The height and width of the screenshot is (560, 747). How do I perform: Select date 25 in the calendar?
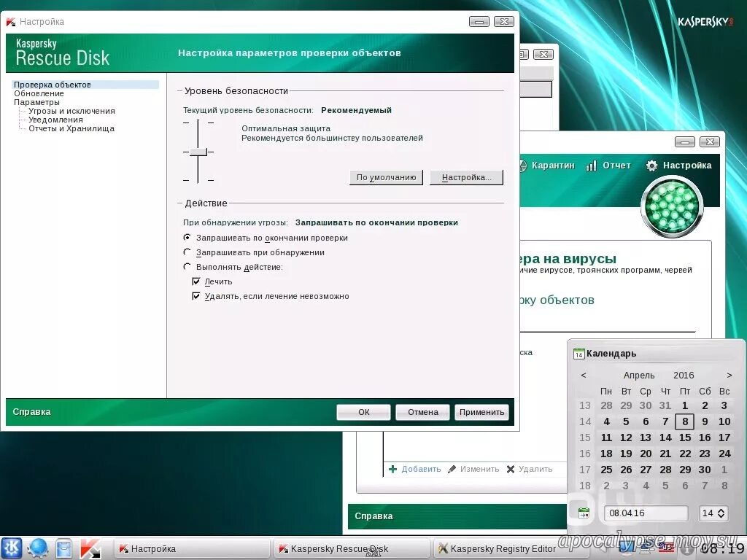[606, 470]
